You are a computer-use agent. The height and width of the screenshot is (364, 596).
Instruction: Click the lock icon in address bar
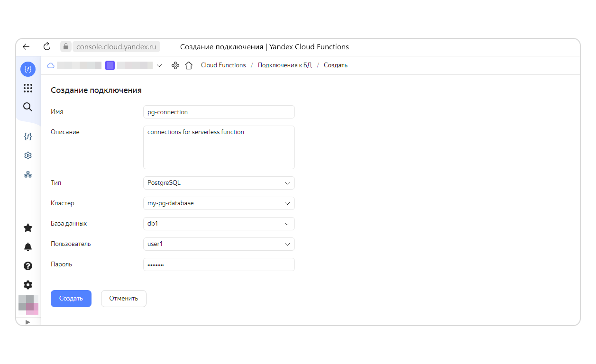pos(66,46)
